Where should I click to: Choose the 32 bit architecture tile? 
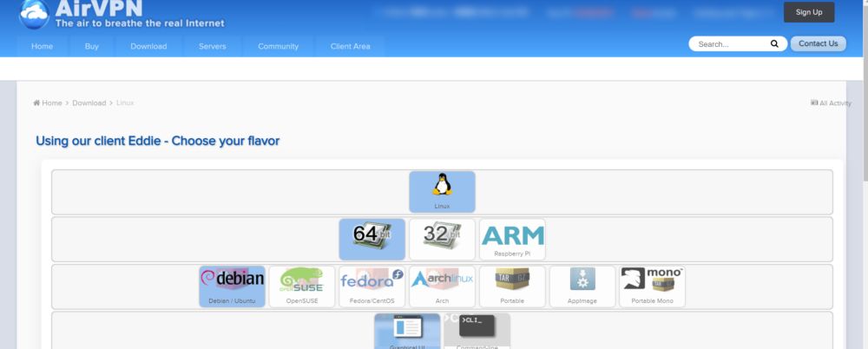click(x=442, y=240)
